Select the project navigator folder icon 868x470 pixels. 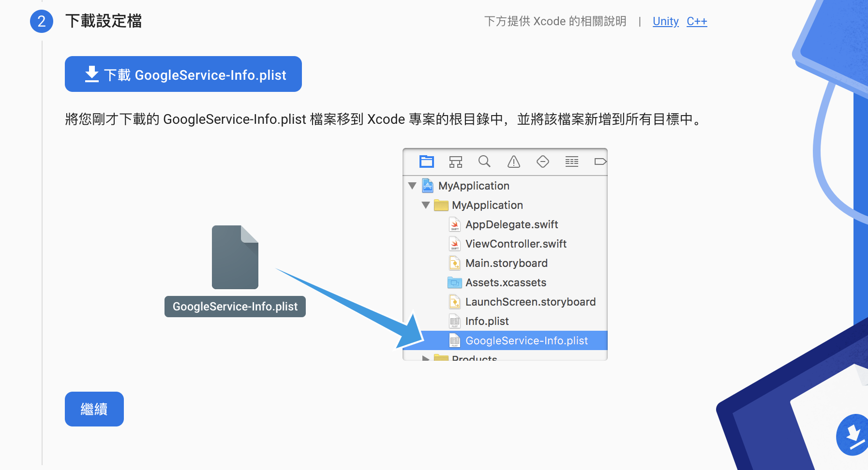(427, 162)
